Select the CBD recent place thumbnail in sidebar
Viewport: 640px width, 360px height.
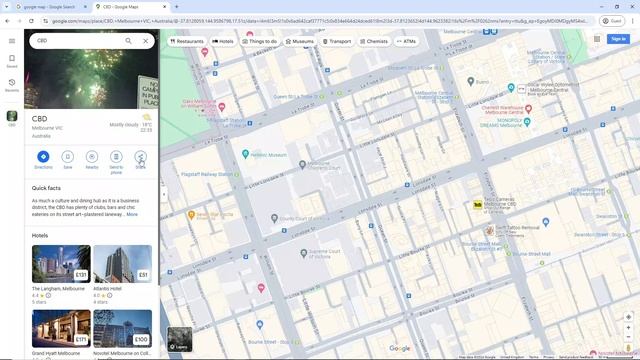click(x=12, y=116)
